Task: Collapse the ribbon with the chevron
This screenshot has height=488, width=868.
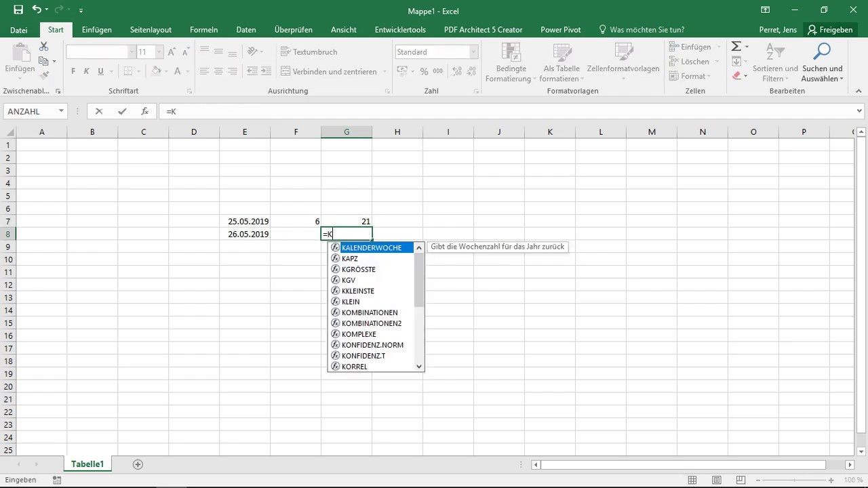Action: [859, 90]
